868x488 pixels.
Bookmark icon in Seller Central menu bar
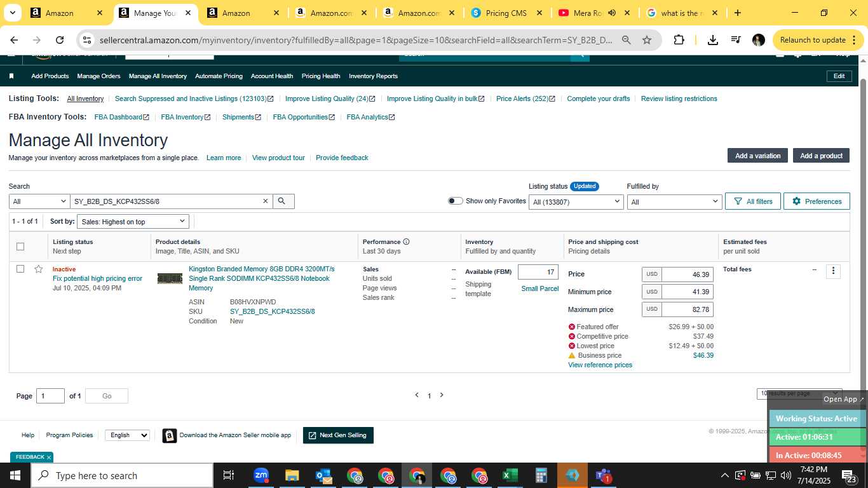11,76
